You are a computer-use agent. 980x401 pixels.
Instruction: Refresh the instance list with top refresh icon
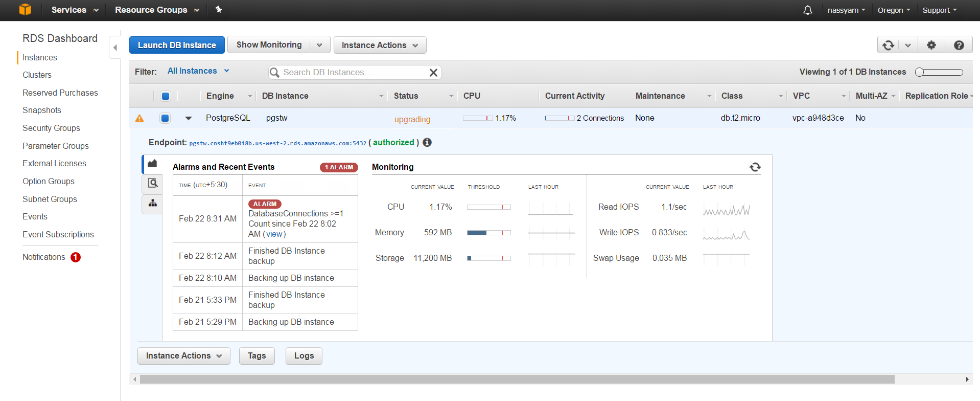tap(889, 45)
